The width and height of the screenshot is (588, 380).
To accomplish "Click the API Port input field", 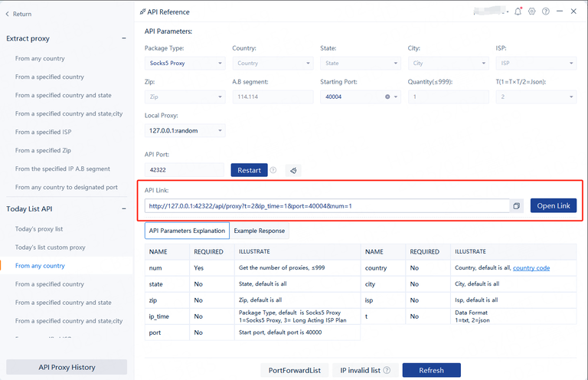I will pos(184,170).
